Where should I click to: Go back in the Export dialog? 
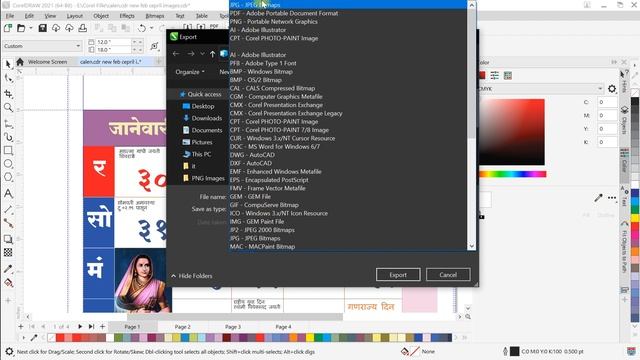click(x=176, y=54)
